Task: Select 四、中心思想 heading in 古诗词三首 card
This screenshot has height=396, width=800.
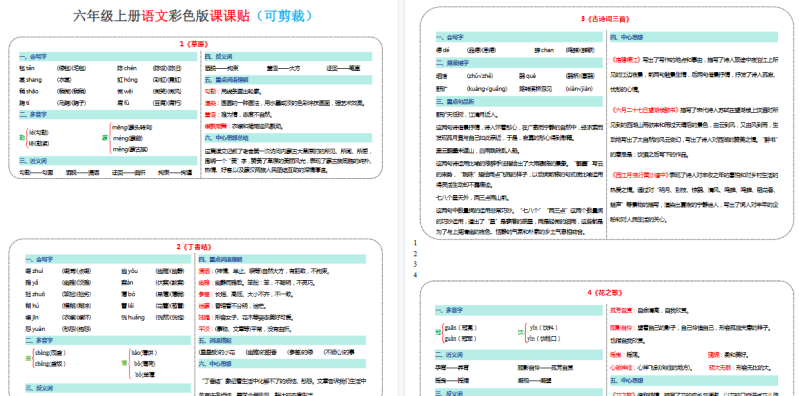Action: 626,37
